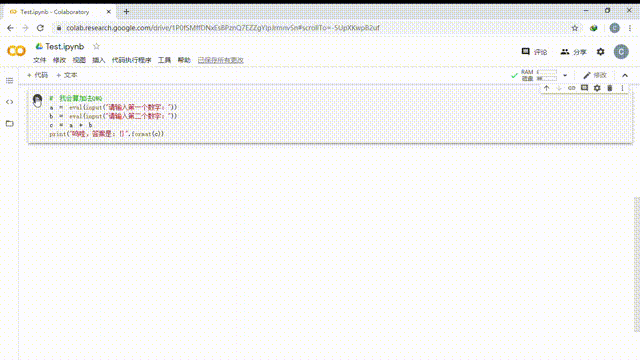The height and width of the screenshot is (360, 640).
Task: Open the table of contents sidebar icon
Action: 10,80
